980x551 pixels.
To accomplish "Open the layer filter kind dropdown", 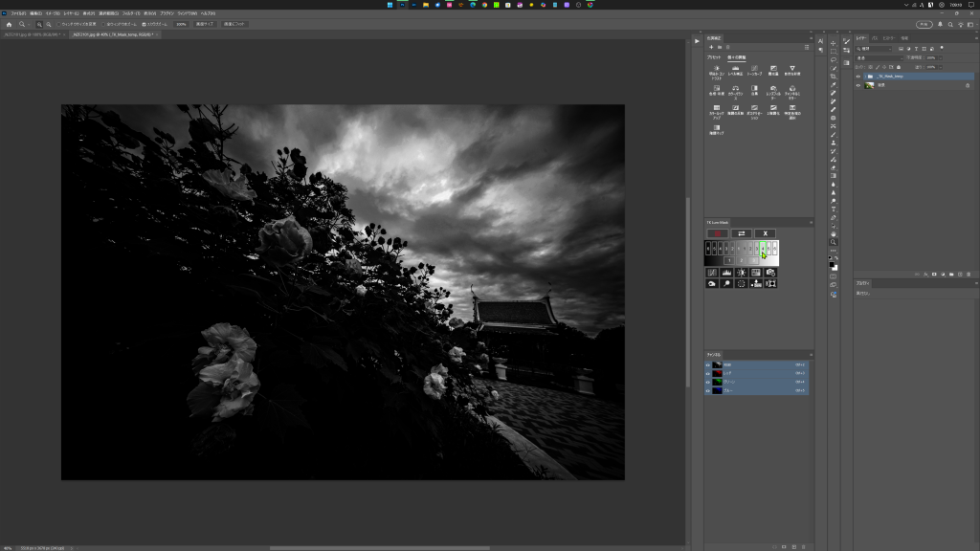I will tap(874, 48).
